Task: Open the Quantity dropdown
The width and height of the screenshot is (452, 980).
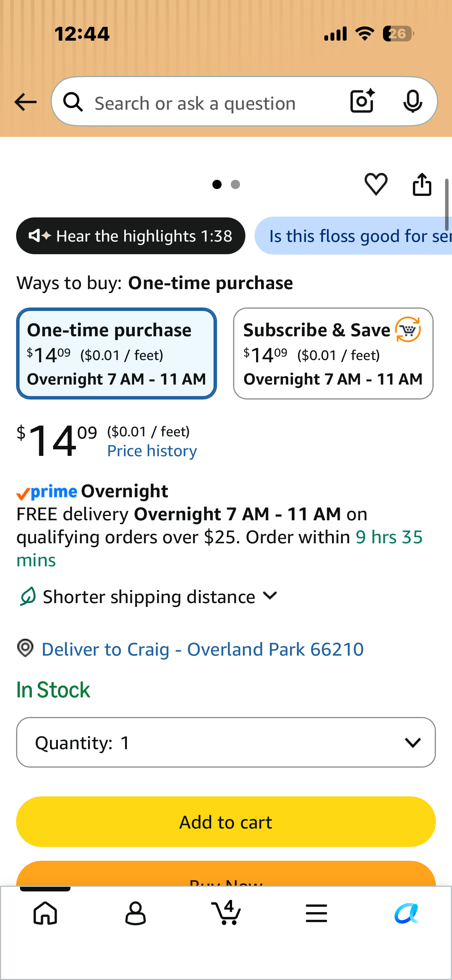Action: coord(226,742)
